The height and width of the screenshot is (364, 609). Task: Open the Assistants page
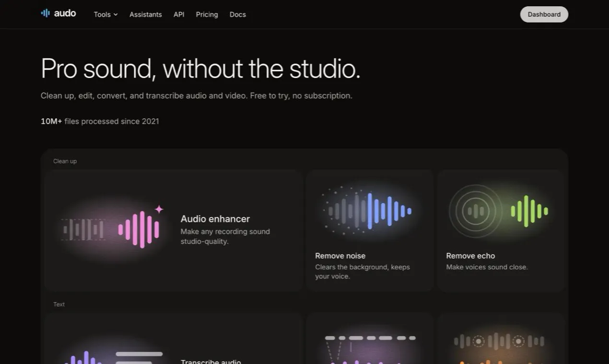(x=146, y=14)
